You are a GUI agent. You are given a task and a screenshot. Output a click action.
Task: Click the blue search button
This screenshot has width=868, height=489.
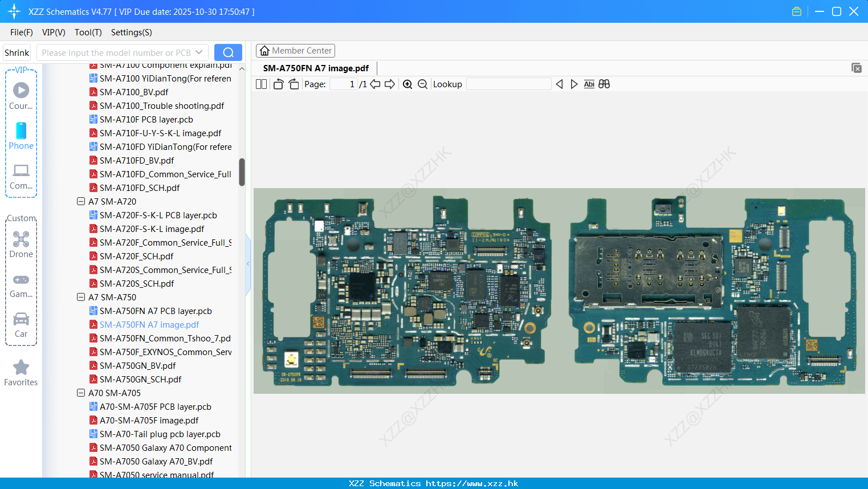pyautogui.click(x=228, y=52)
